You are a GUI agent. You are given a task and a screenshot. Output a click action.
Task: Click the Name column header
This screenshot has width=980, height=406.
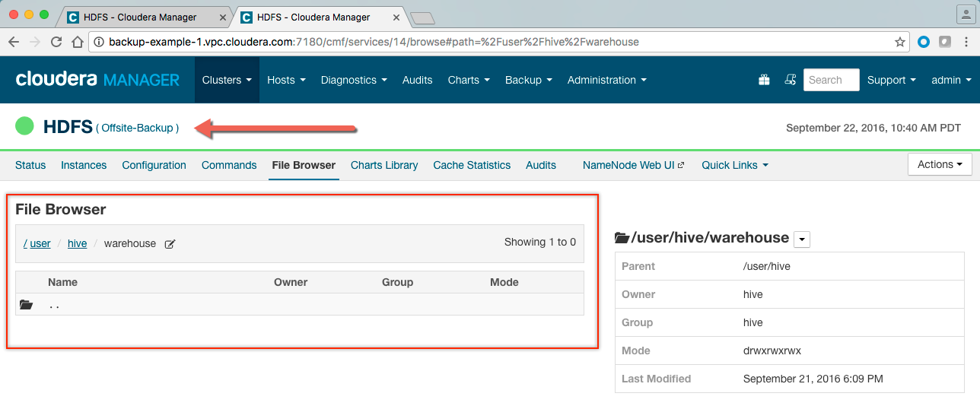click(62, 282)
